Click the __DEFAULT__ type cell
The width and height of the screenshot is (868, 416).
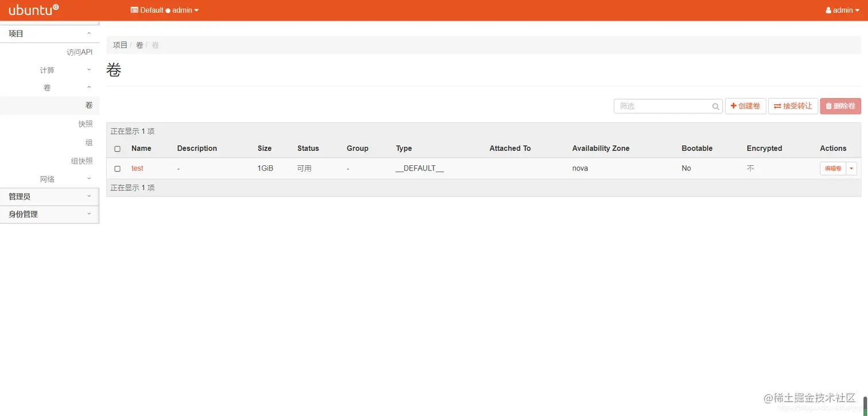point(420,168)
